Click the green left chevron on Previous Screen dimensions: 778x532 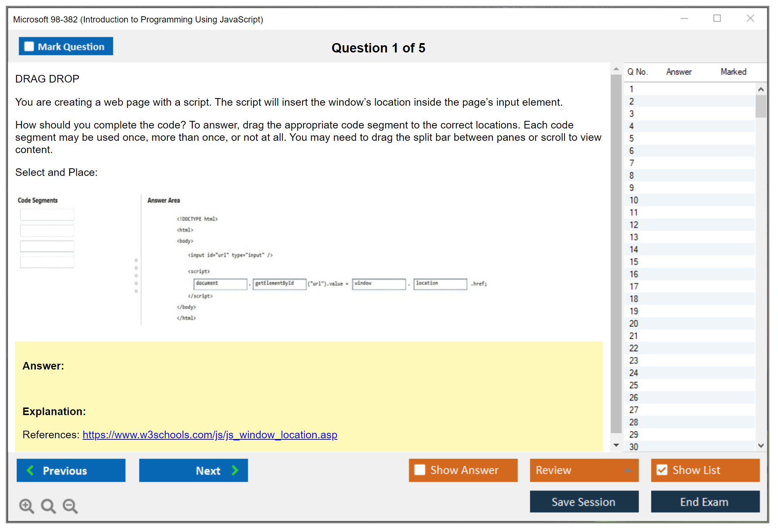tap(30, 470)
